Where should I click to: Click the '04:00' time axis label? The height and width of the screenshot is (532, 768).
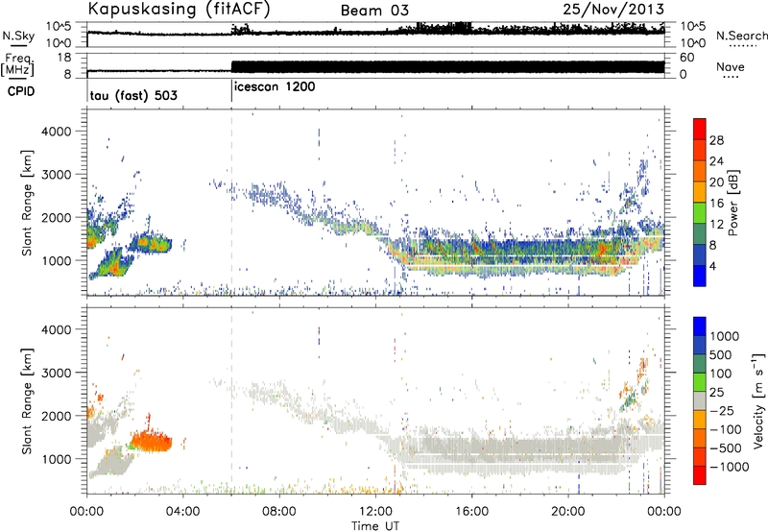tap(182, 512)
